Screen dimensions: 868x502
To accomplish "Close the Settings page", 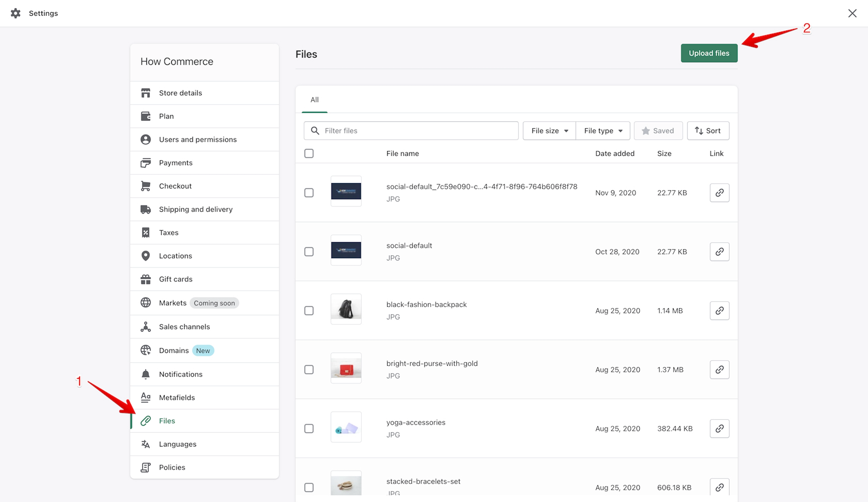I will pyautogui.click(x=853, y=13).
